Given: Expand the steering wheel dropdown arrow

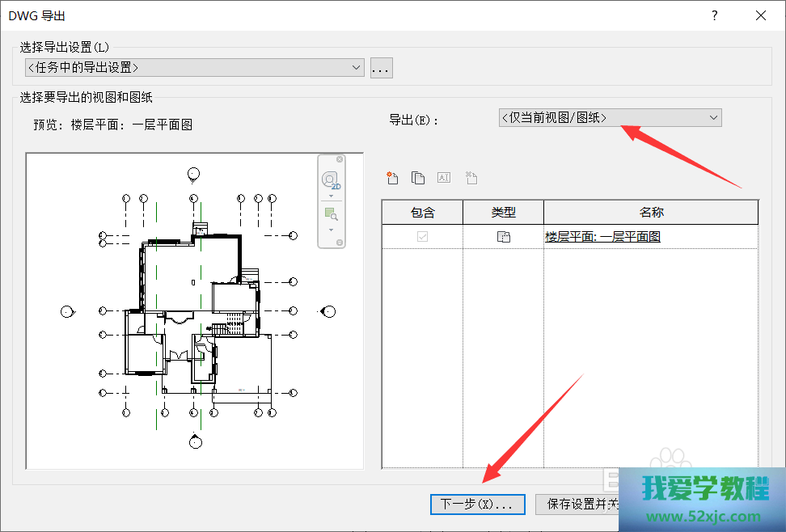Looking at the screenshot, I should pyautogui.click(x=331, y=196).
